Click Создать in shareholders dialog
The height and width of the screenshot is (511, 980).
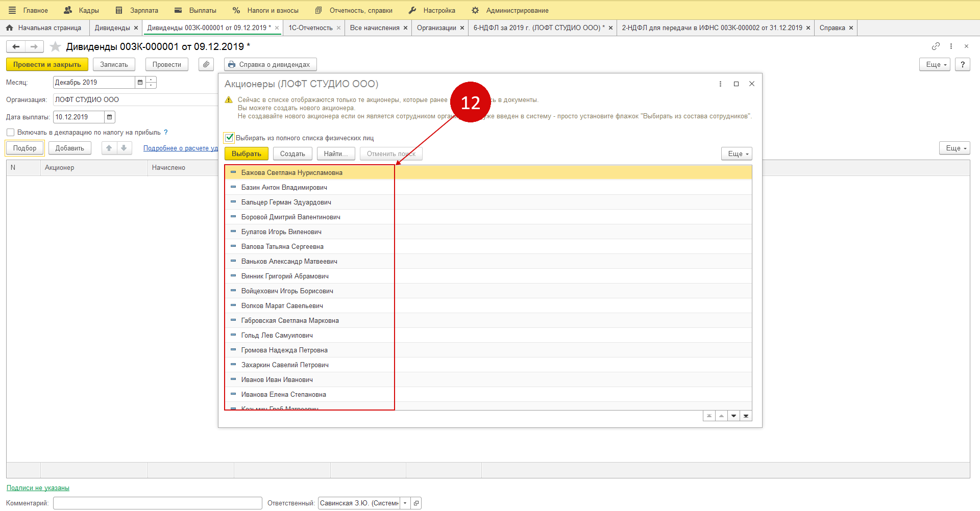pos(292,154)
